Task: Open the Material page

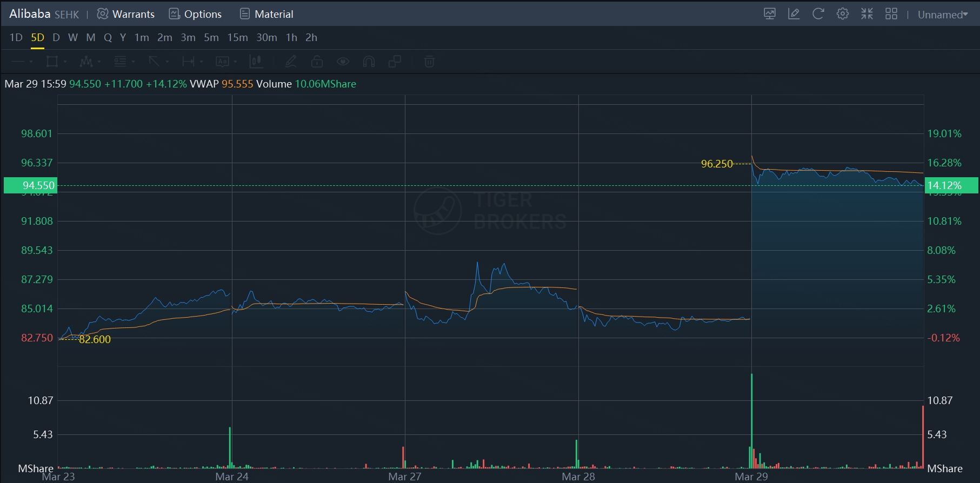Action: pos(266,14)
